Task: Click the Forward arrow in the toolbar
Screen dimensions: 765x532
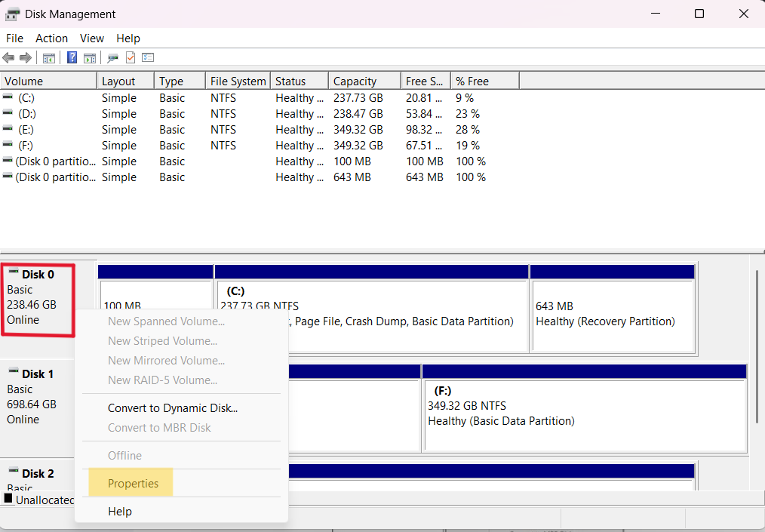Action: (26, 58)
